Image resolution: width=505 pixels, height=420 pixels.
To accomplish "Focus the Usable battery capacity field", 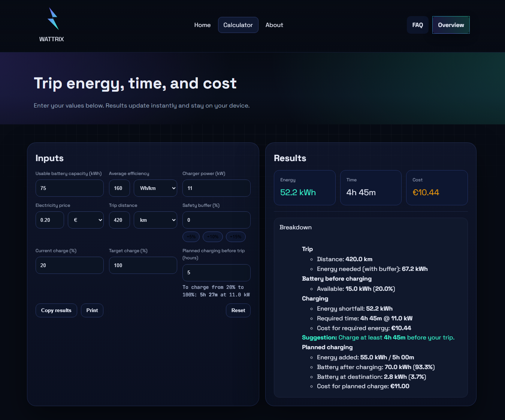I will (x=69, y=188).
